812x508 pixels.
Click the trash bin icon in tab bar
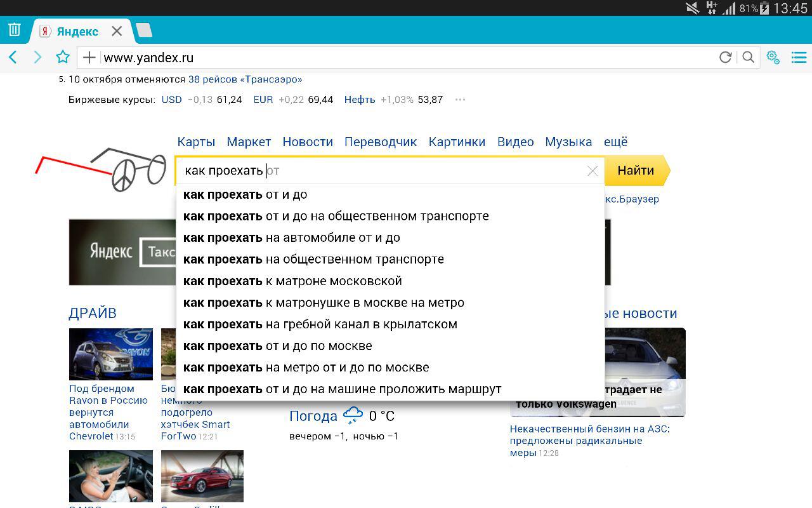(15, 30)
